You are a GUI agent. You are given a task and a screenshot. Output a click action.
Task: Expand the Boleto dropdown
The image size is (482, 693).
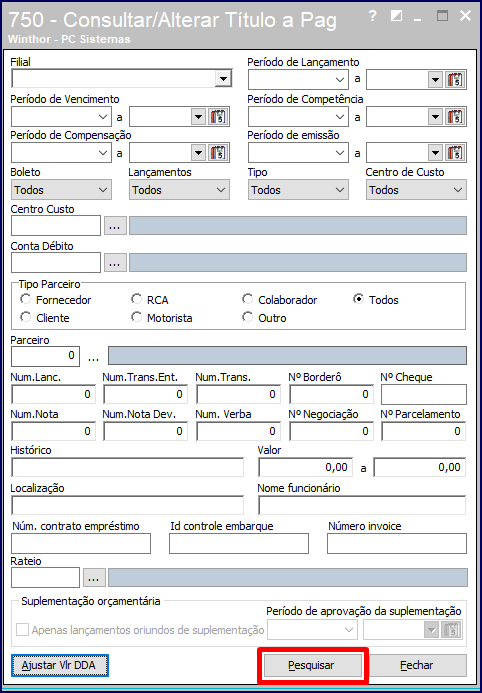(61, 190)
